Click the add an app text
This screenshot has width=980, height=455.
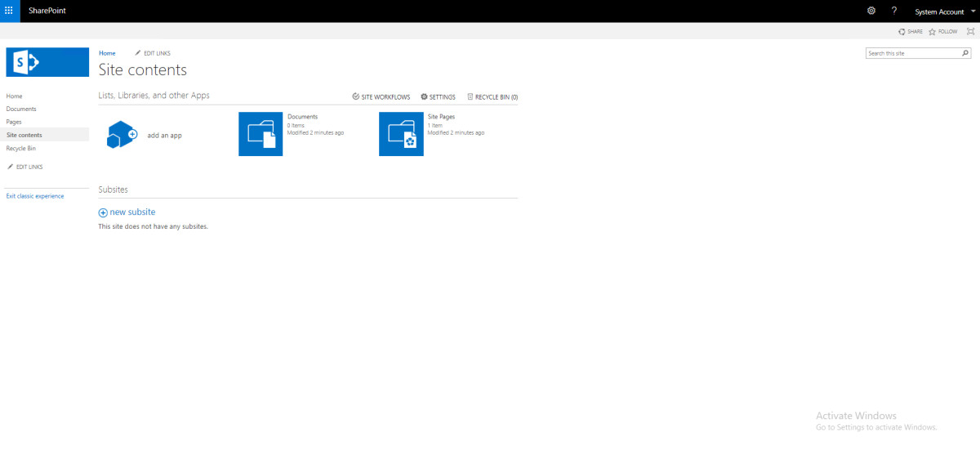coord(165,136)
